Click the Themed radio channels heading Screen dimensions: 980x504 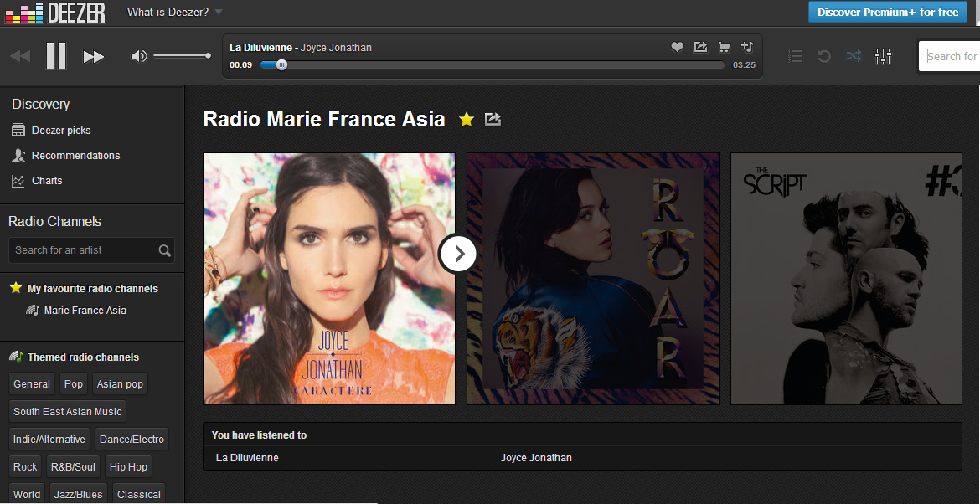[x=83, y=357]
